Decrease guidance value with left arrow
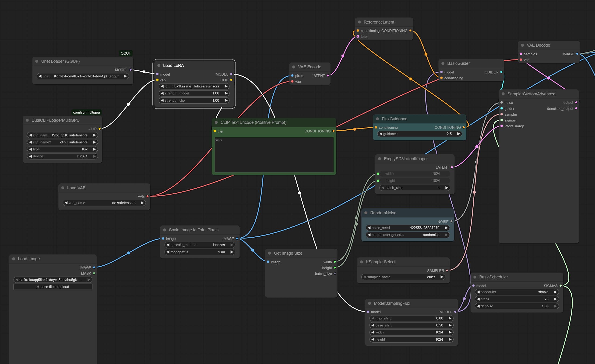Viewport: 595px width, 364px height. 380,134
